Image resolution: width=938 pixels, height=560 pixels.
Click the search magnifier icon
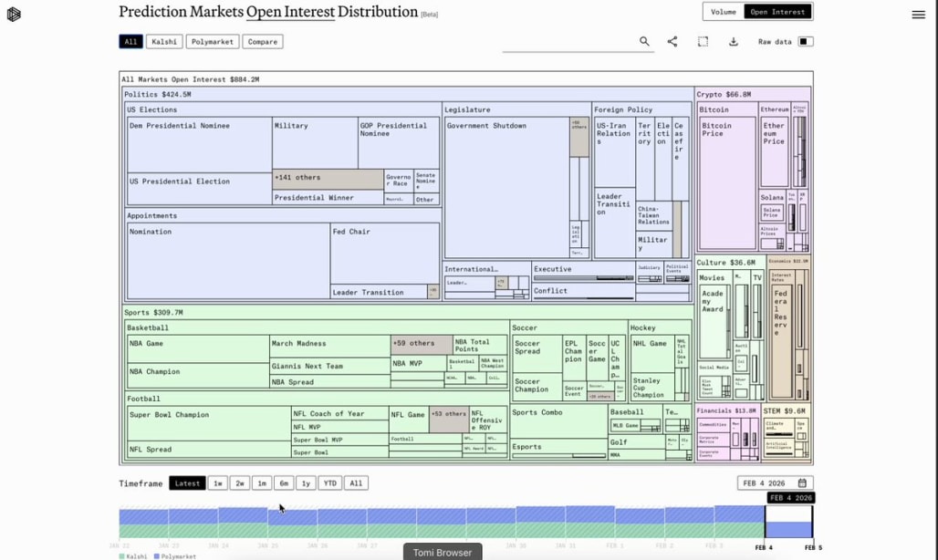(644, 42)
